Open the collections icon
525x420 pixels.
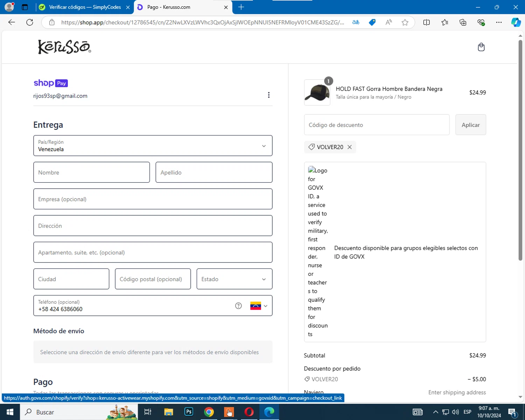pos(463,22)
